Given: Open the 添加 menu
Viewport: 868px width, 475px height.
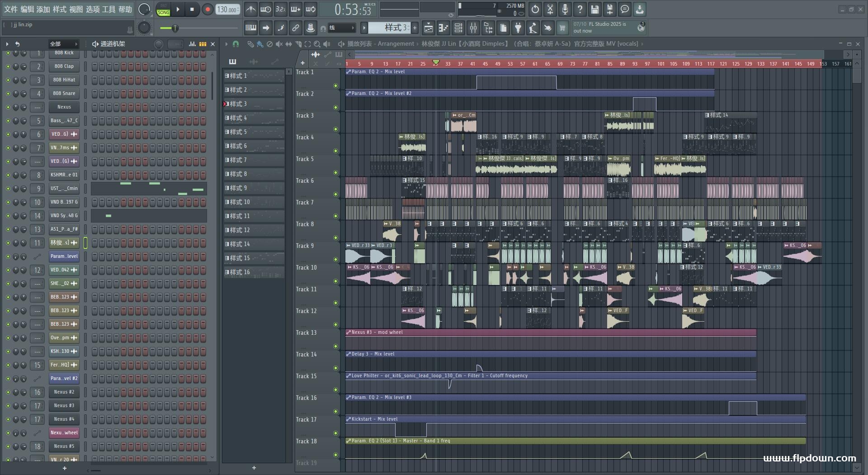Looking at the screenshot, I should [43, 9].
